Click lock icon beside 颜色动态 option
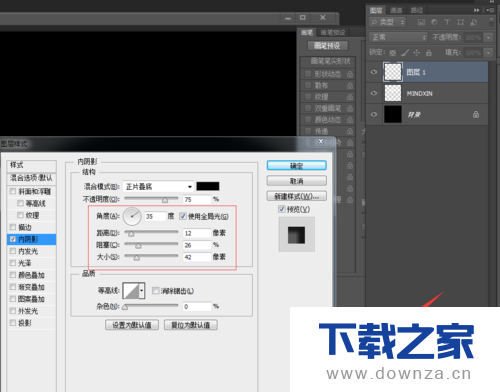500x392 pixels. 350,119
